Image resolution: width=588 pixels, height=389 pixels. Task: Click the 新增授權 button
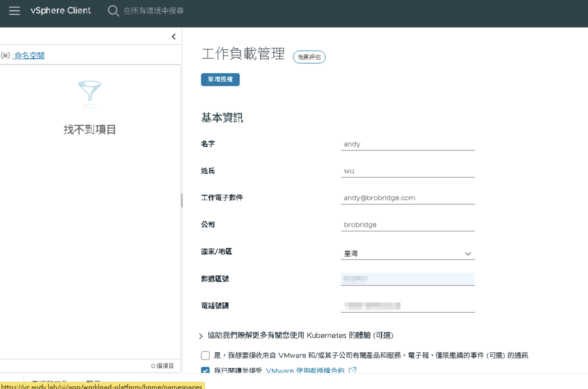[x=220, y=79]
